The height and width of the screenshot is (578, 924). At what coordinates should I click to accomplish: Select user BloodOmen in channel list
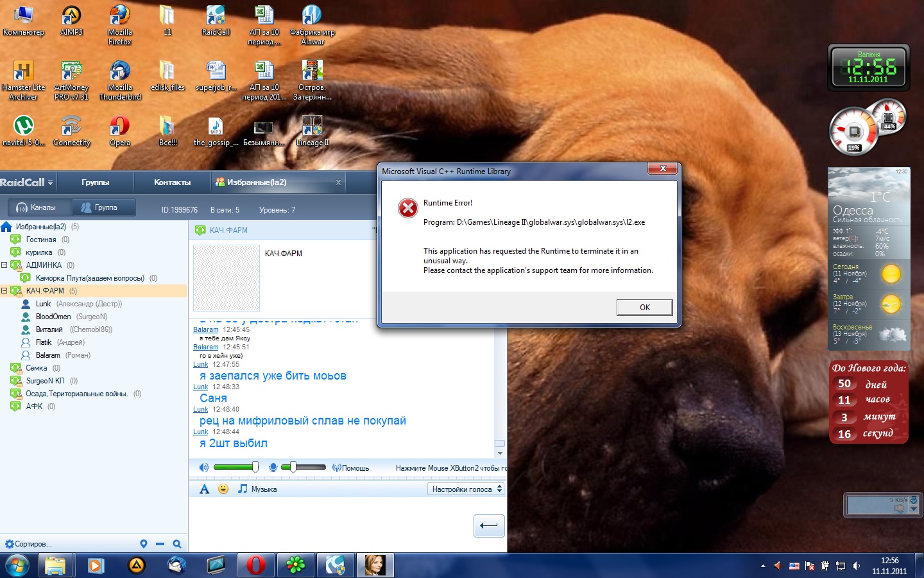tap(53, 317)
